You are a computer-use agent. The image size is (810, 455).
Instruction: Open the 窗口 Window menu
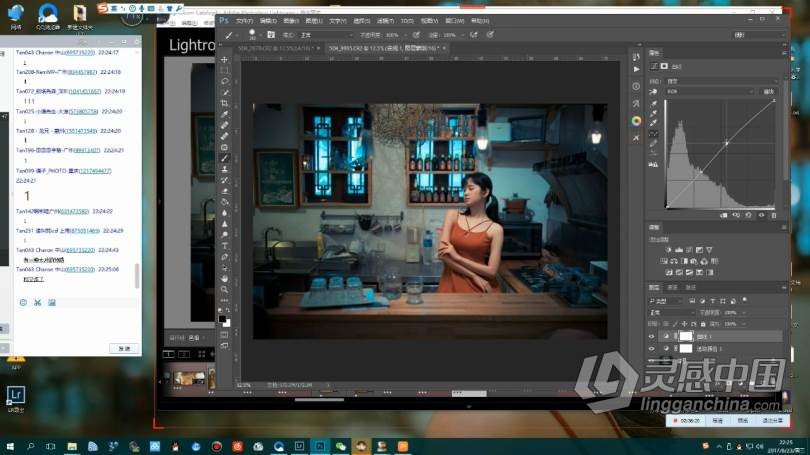454,21
